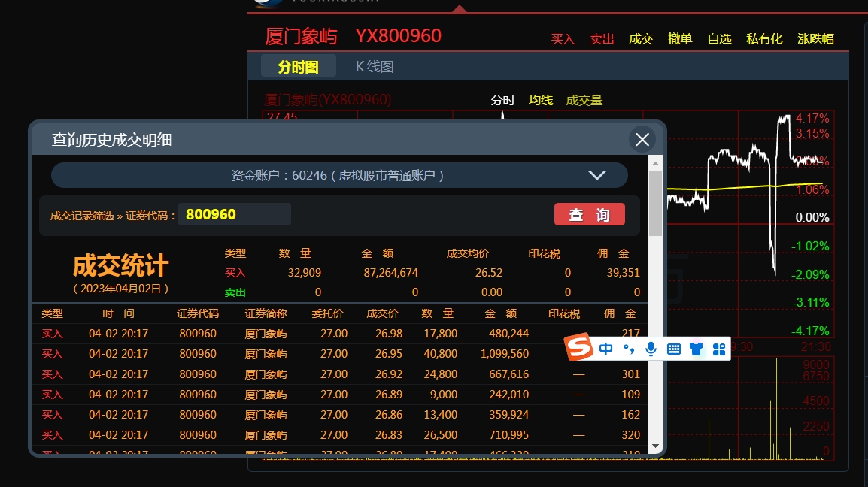868x487 pixels.
Task: Click the dialog scrollbar up arrow
Action: [655, 163]
